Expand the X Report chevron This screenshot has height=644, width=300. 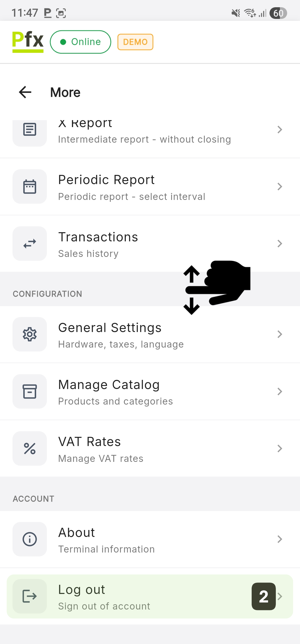tap(280, 130)
